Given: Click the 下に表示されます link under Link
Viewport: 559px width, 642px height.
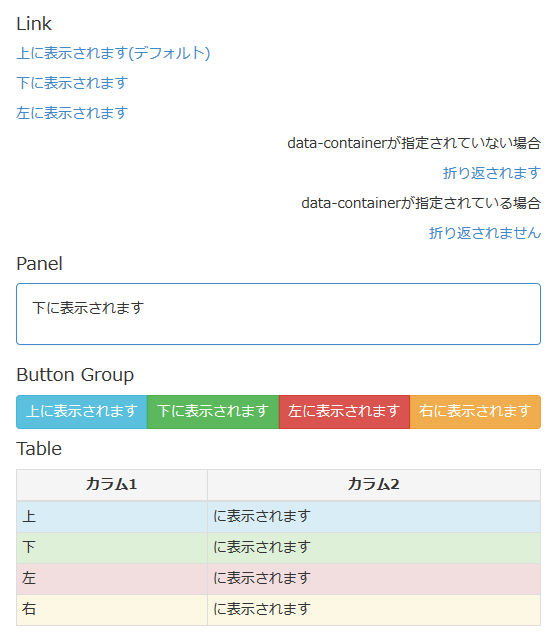Looking at the screenshot, I should [72, 83].
